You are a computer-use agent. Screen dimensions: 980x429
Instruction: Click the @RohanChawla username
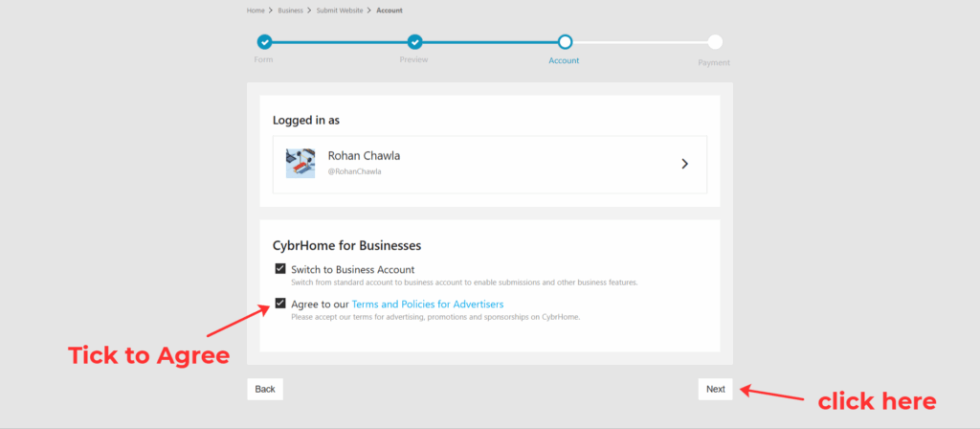coord(354,172)
